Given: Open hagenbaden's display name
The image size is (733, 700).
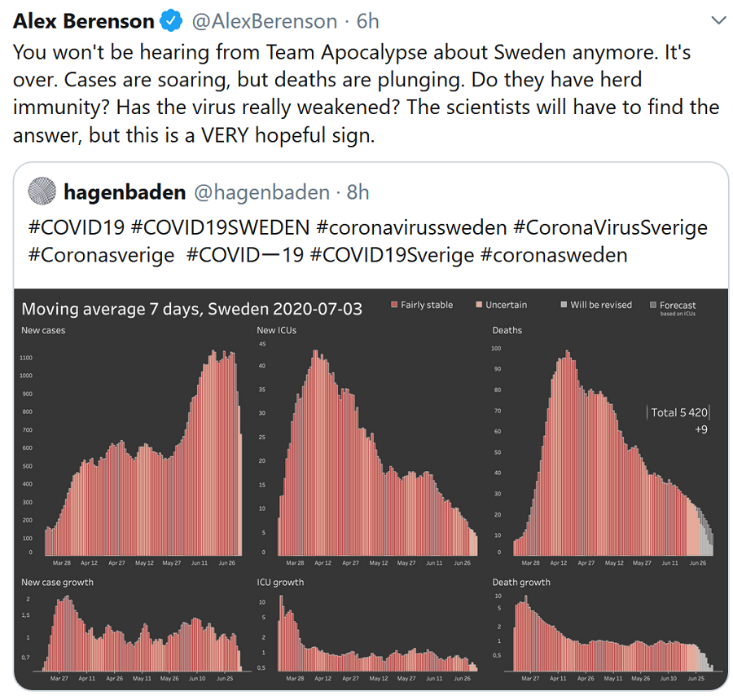Looking at the screenshot, I should click(124, 192).
